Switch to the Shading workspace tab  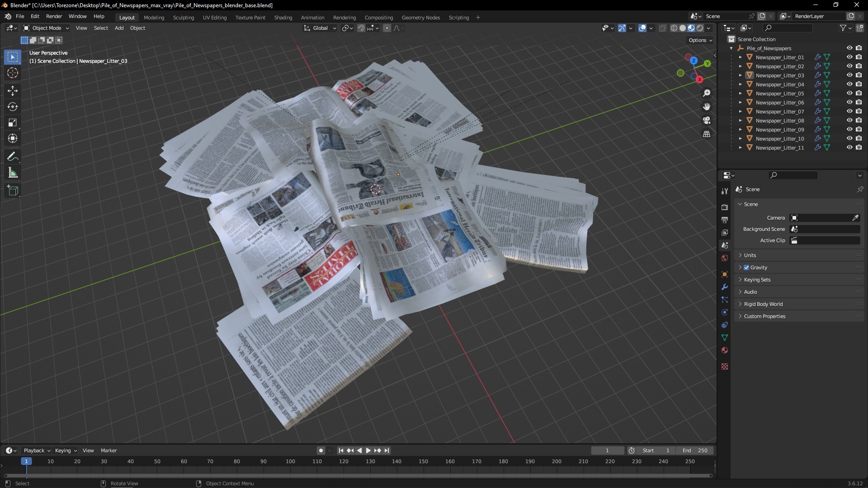point(283,18)
